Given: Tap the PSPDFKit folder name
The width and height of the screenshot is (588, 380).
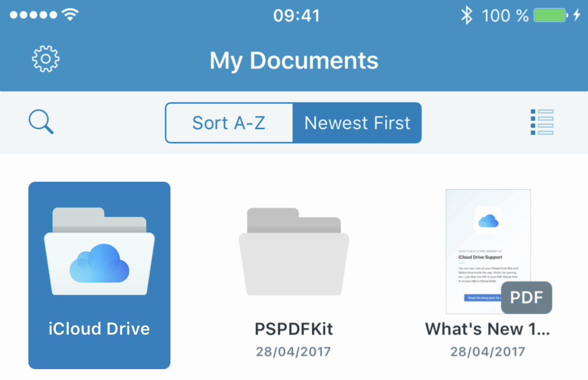Looking at the screenshot, I should click(x=294, y=329).
